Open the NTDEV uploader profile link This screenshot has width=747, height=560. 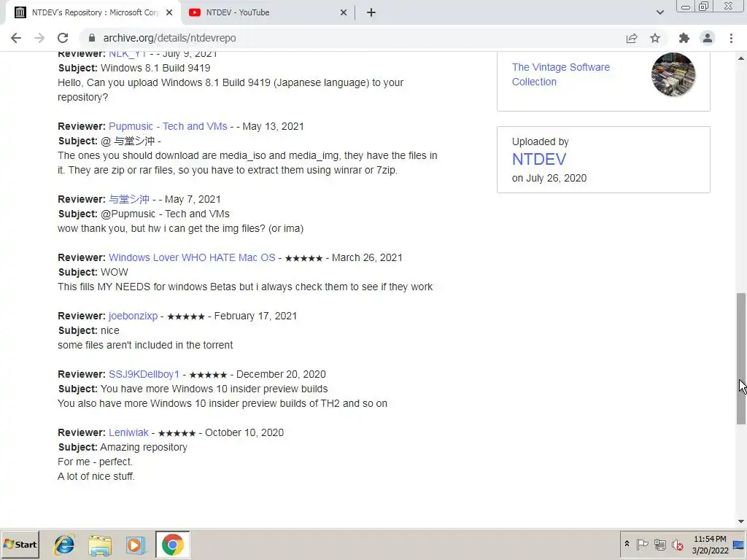[539, 160]
